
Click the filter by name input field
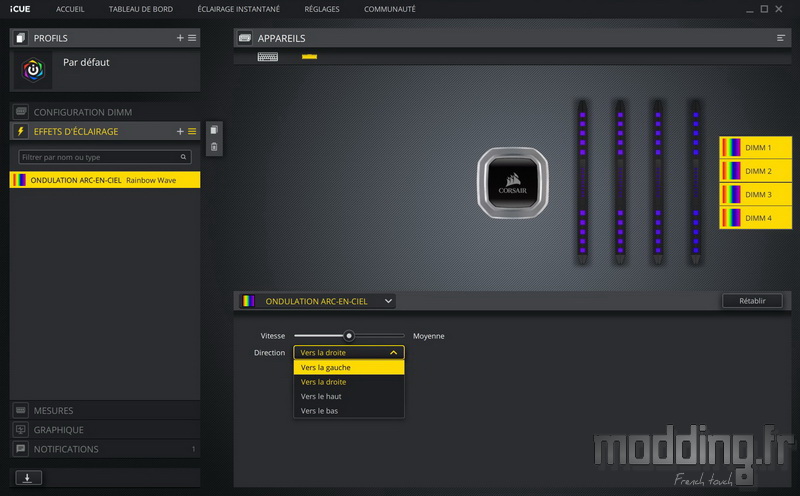coord(105,157)
